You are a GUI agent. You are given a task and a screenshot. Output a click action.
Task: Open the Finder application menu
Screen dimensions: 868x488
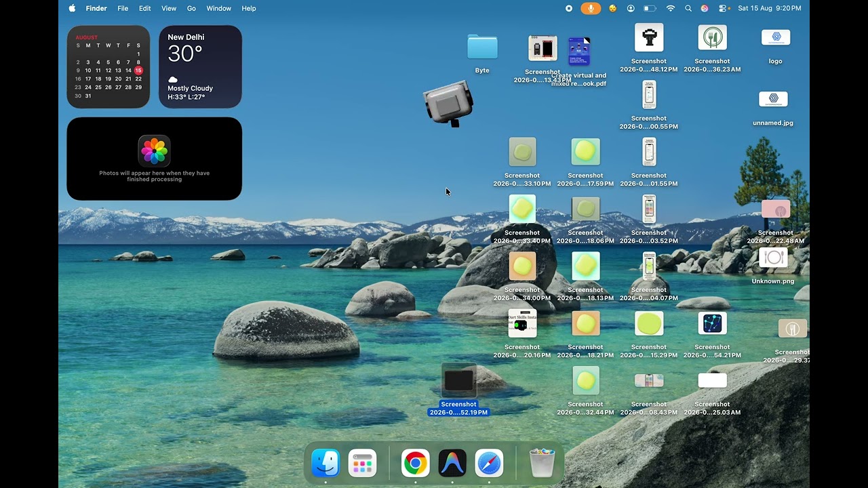coord(96,8)
